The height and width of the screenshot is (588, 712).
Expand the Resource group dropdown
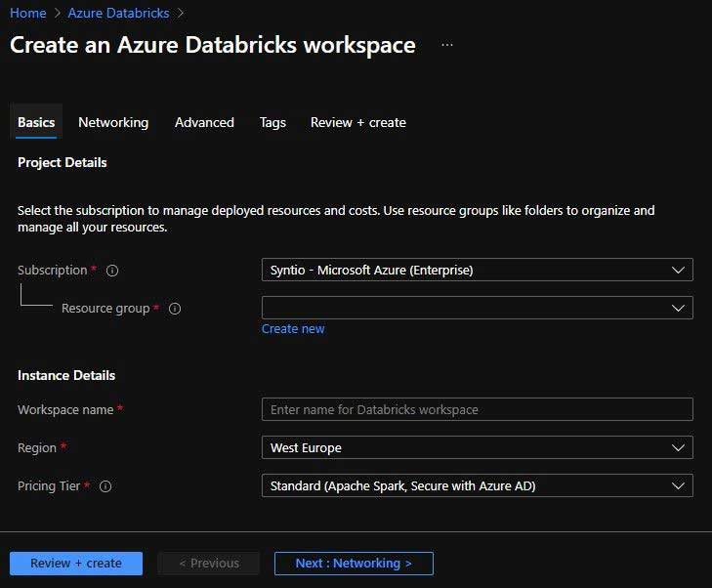[478, 308]
